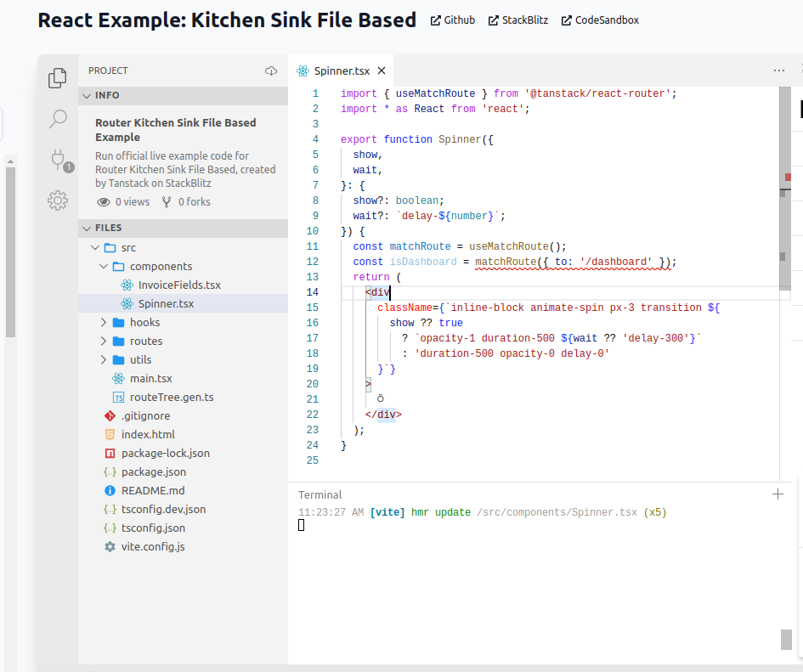Image resolution: width=803 pixels, height=672 pixels.
Task: Click the cloud download project icon
Action: [271, 71]
